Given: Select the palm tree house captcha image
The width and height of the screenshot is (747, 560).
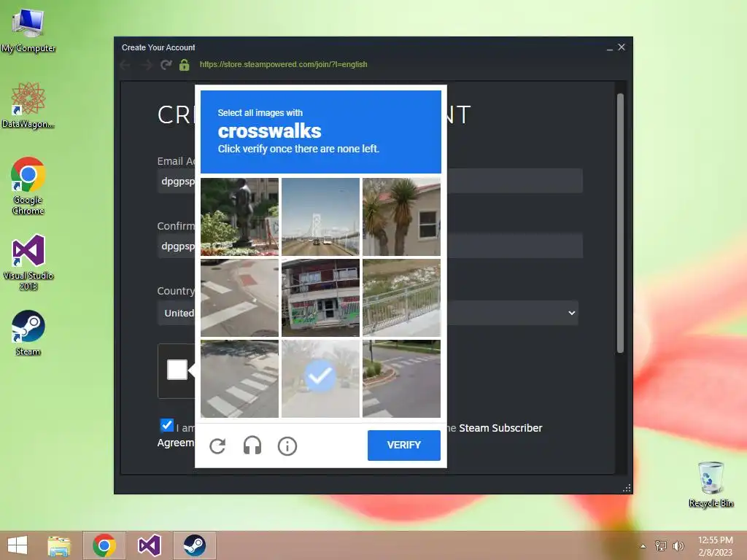Looking at the screenshot, I should click(x=402, y=217).
